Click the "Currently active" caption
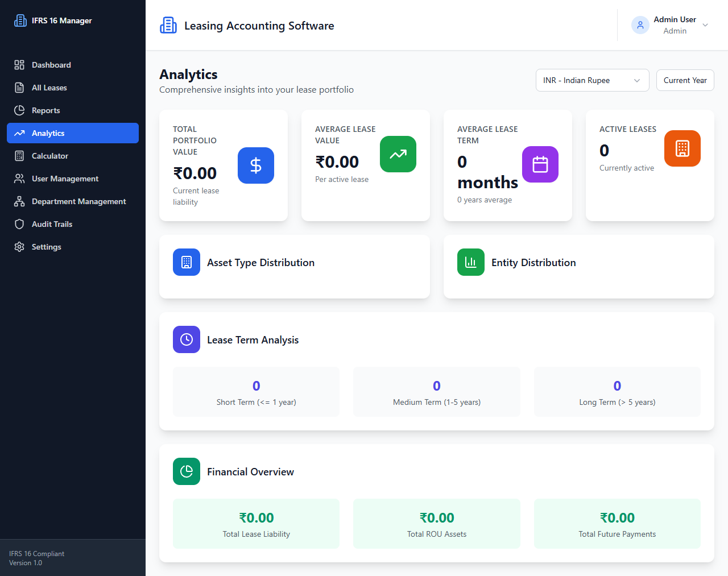The width and height of the screenshot is (728, 576). 627,168
